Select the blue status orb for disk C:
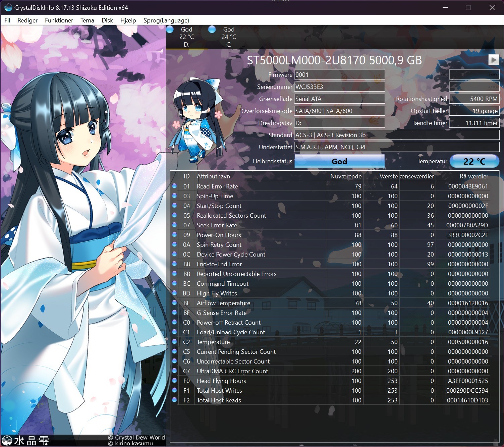The image size is (504, 447). [x=212, y=30]
